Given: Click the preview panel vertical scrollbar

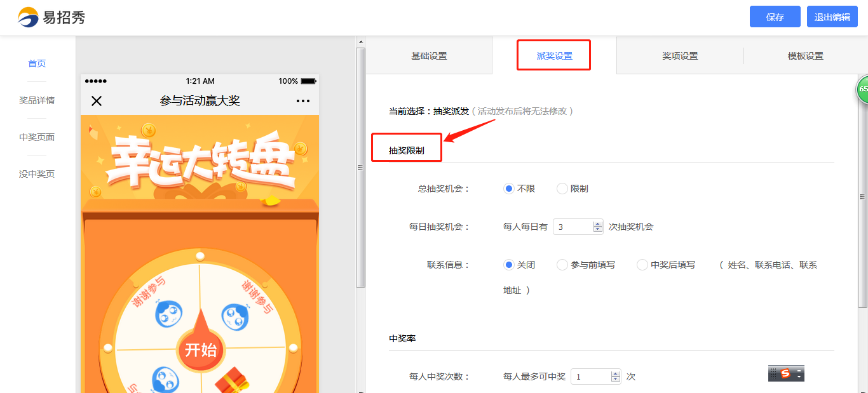Looking at the screenshot, I should pyautogui.click(x=361, y=168).
